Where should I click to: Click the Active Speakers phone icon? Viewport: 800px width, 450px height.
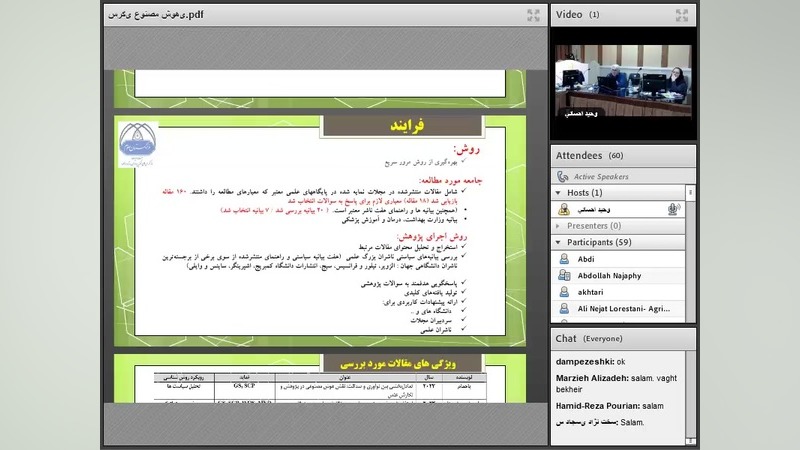click(563, 177)
